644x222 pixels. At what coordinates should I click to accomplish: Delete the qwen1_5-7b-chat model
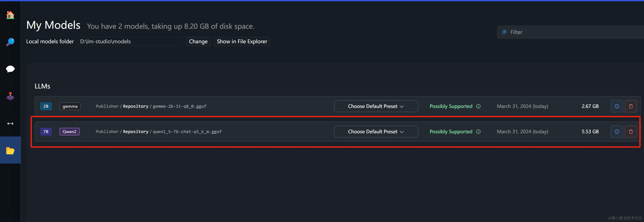point(631,131)
